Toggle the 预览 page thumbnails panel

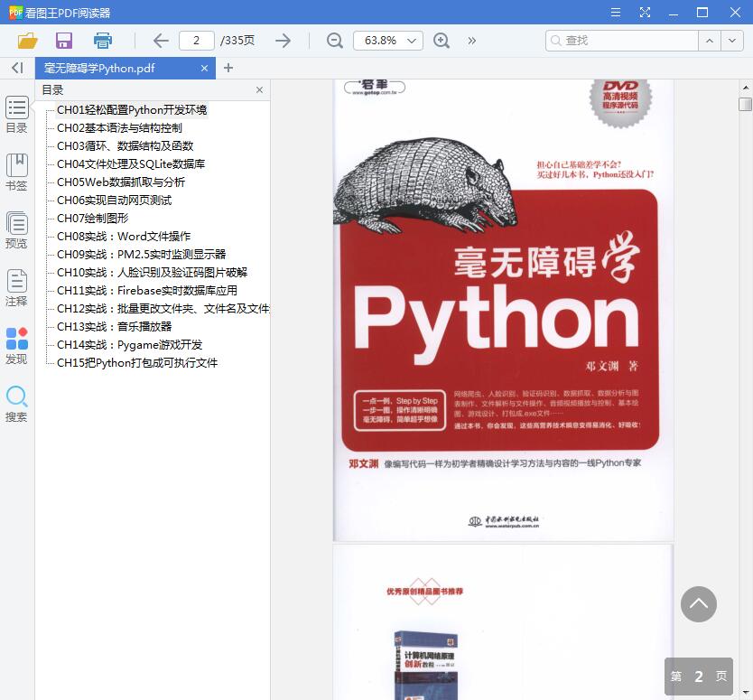tap(16, 229)
